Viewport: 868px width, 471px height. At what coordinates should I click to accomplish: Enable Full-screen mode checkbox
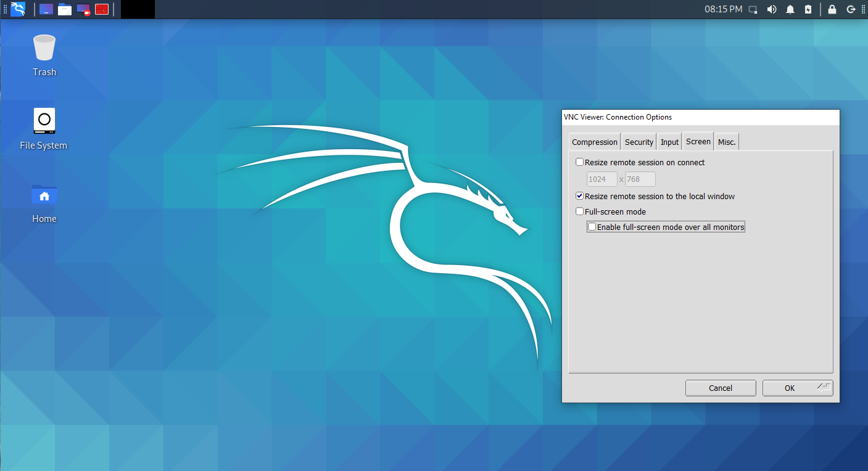[x=579, y=211]
